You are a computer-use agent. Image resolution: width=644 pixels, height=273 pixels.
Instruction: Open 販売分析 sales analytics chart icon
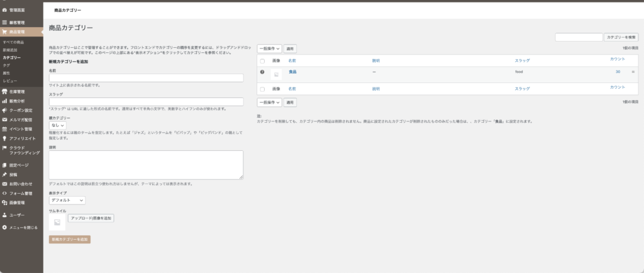pos(4,101)
